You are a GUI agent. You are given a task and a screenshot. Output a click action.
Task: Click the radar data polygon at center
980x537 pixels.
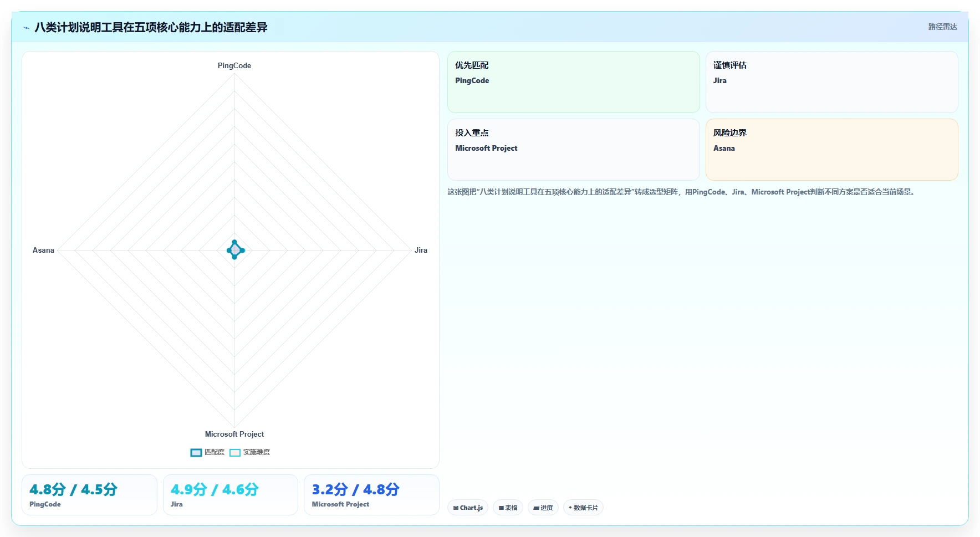235,250
